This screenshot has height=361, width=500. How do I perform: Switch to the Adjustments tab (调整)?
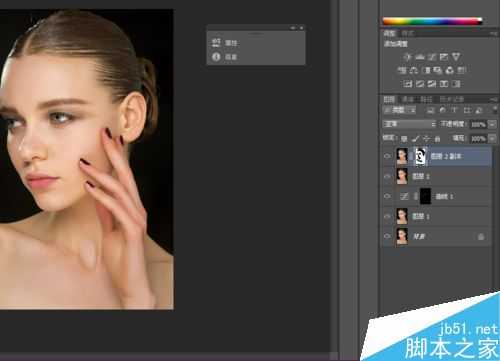pyautogui.click(x=389, y=33)
